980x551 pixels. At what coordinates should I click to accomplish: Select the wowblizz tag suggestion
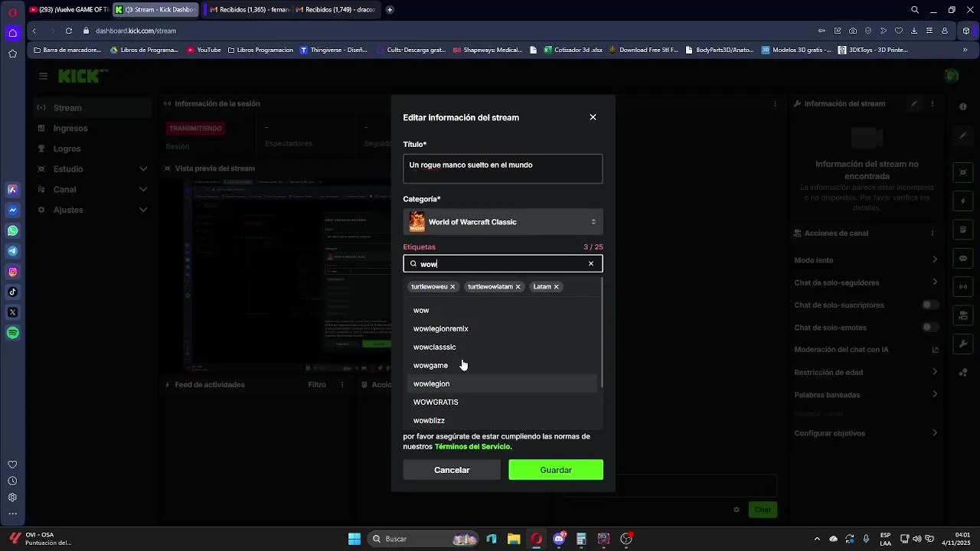pos(501,421)
